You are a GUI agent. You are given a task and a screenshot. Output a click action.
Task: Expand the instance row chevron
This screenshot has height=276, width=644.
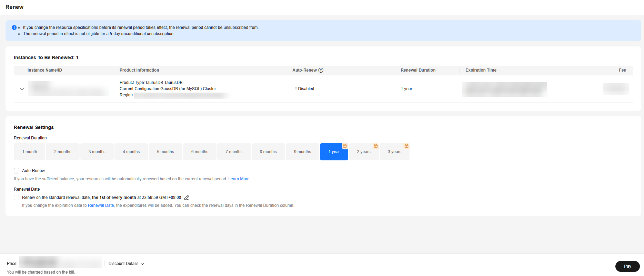coord(22,89)
